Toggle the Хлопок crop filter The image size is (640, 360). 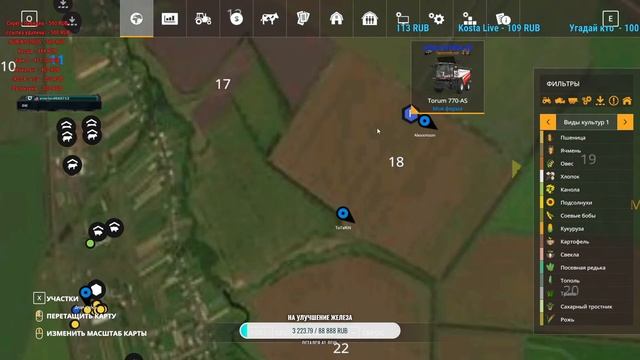point(587,177)
